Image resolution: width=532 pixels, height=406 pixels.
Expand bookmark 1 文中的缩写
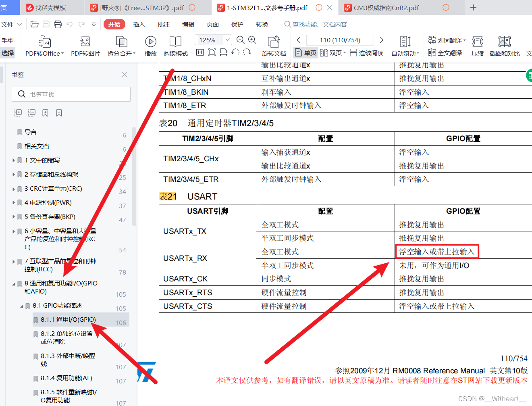(14, 160)
